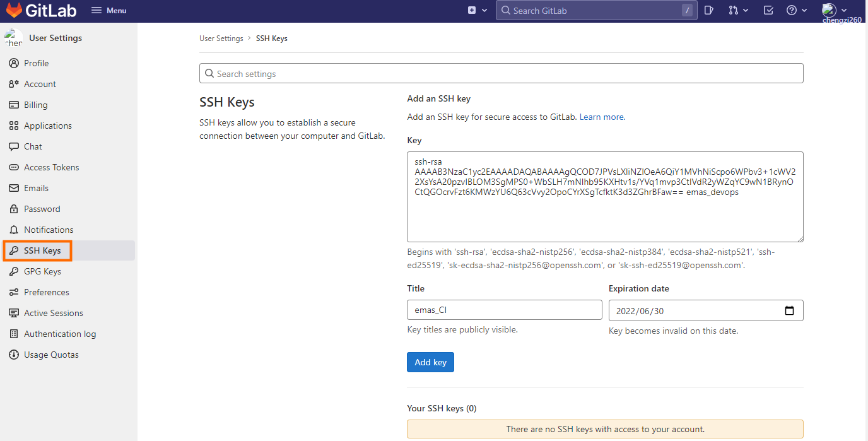Open the hamburger Menu
868x441 pixels.
pos(108,11)
